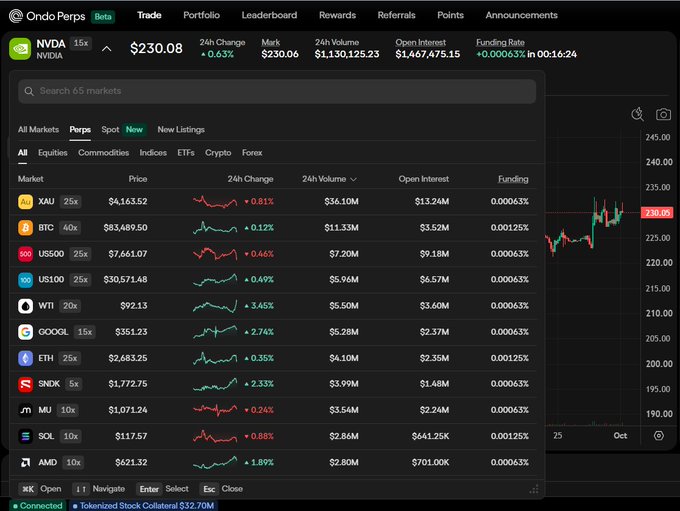Open the Announcements navigation item
Viewport: 680px width, 511px height.
(x=521, y=15)
